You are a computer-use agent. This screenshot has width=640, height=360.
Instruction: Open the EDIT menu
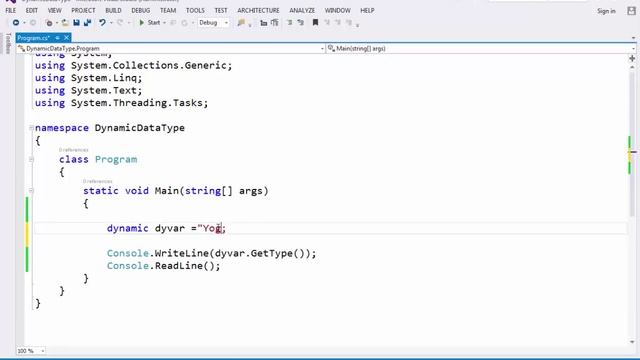(31, 10)
